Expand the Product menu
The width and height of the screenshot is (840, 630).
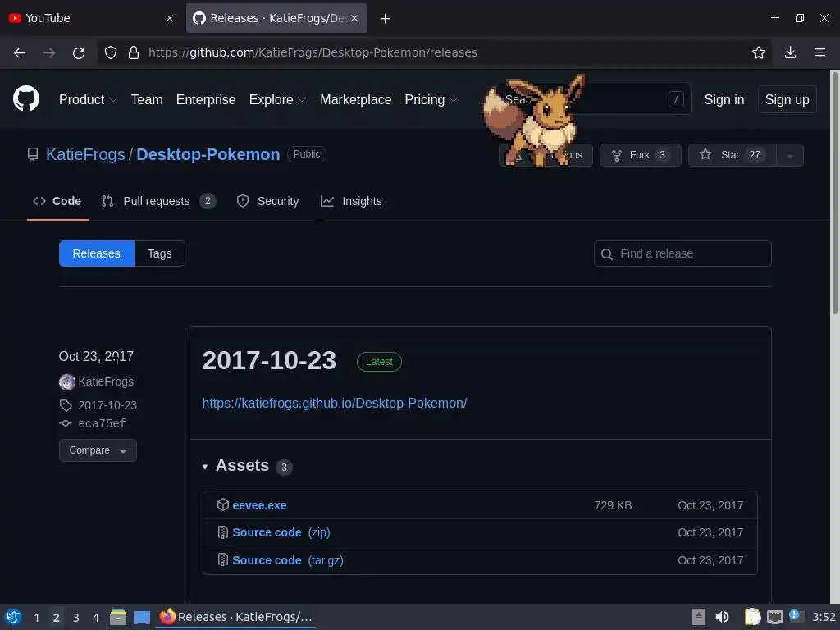point(88,99)
